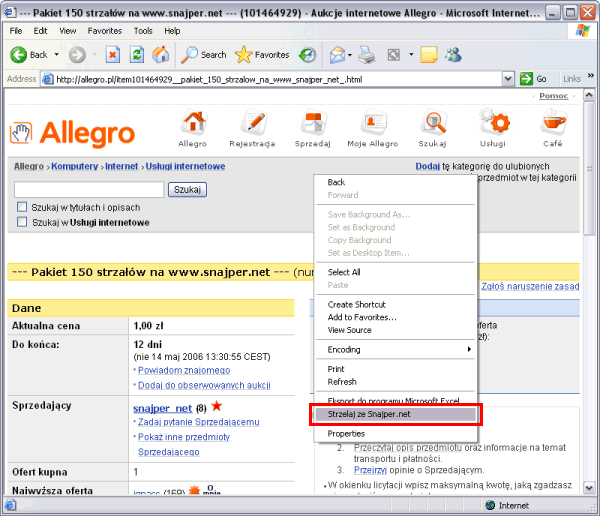This screenshot has width=600, height=516.
Task: Choose View Source in the context menu
Action: pos(396,330)
